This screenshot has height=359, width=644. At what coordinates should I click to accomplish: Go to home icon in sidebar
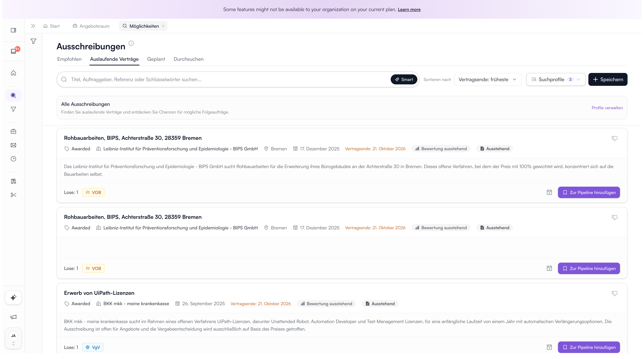pyautogui.click(x=13, y=73)
